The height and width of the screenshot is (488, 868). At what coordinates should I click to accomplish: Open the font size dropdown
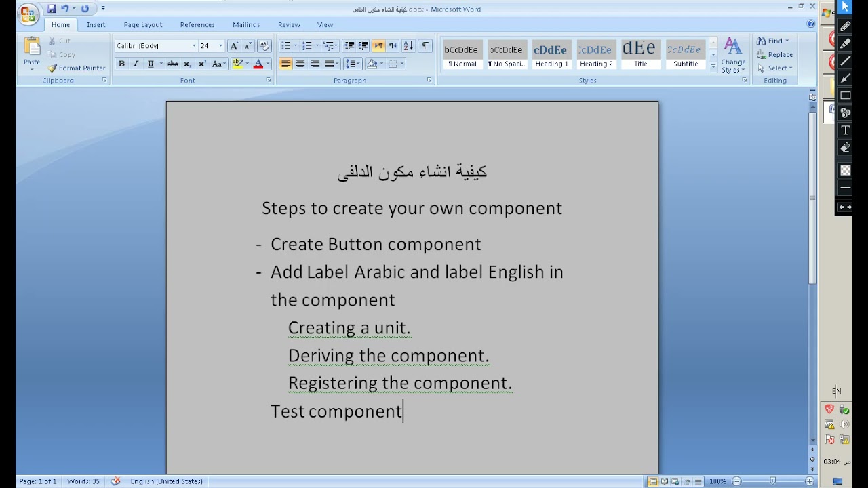(x=220, y=46)
